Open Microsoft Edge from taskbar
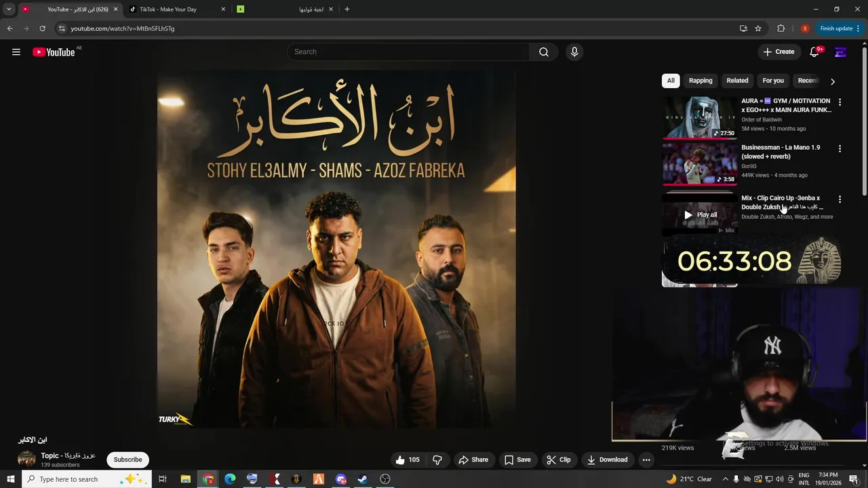868x488 pixels. (230, 479)
